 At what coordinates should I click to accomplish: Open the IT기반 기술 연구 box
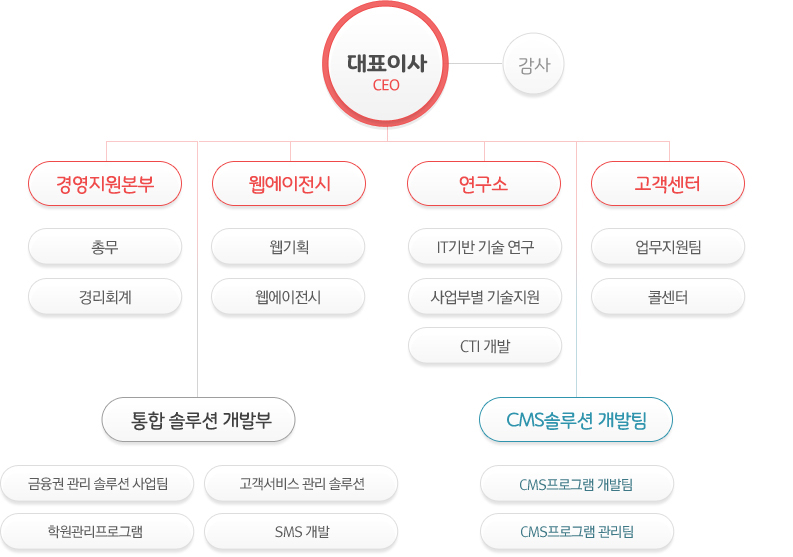pos(485,246)
